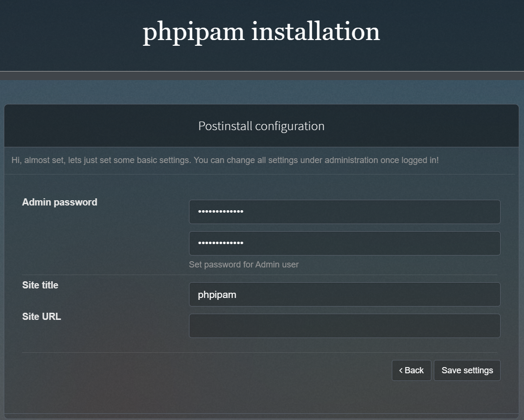Viewport: 524px width, 420px height.
Task: Click the Postinstall configuration heading
Action: 261,126
